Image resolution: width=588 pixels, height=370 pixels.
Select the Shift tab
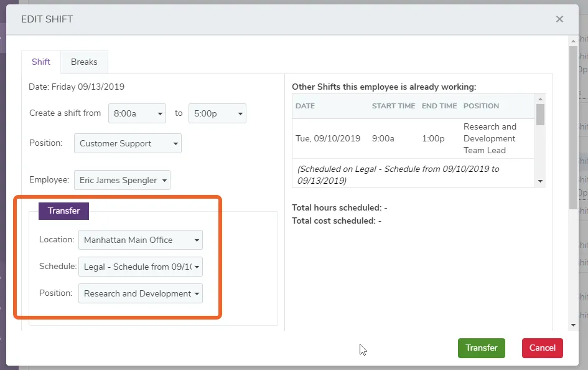tap(41, 62)
